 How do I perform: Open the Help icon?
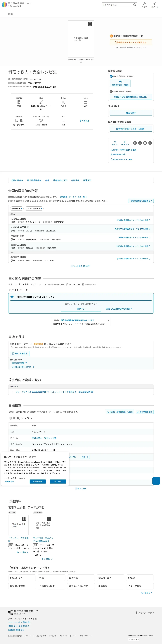click(144, 5)
